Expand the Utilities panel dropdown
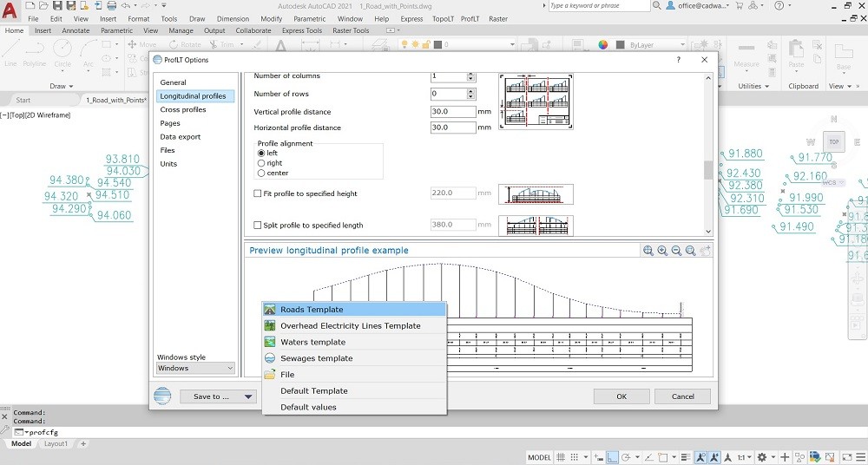Viewport: 868px width, 465px height. click(753, 86)
